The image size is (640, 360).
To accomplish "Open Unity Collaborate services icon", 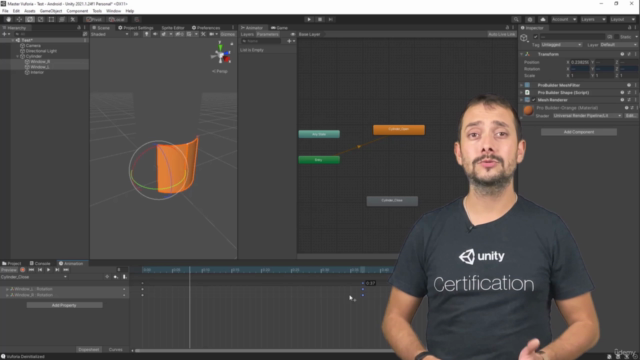I will coord(530,19).
